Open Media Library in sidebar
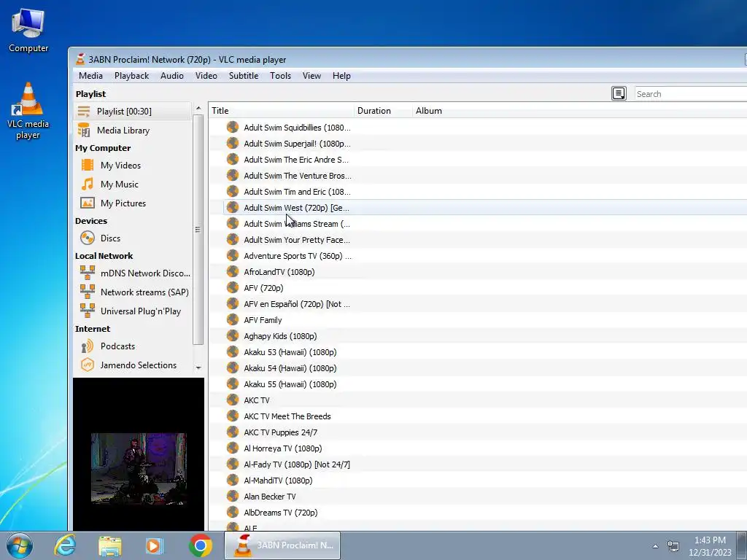This screenshot has height=560, width=747. point(133,130)
